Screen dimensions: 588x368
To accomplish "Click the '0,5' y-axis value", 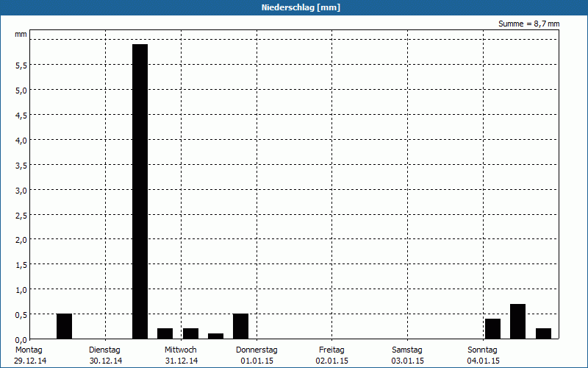I will (x=21, y=315).
